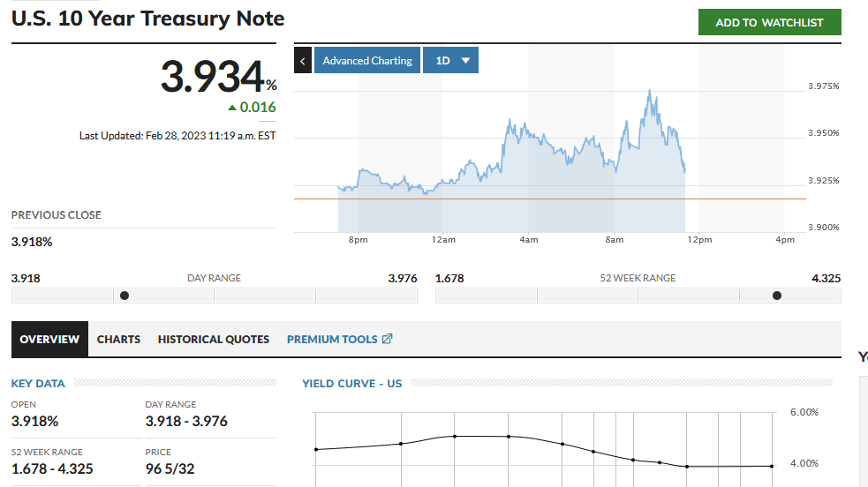This screenshot has width=868, height=487.
Task: Click the Last Updated timestamp text
Action: pyautogui.click(x=177, y=136)
